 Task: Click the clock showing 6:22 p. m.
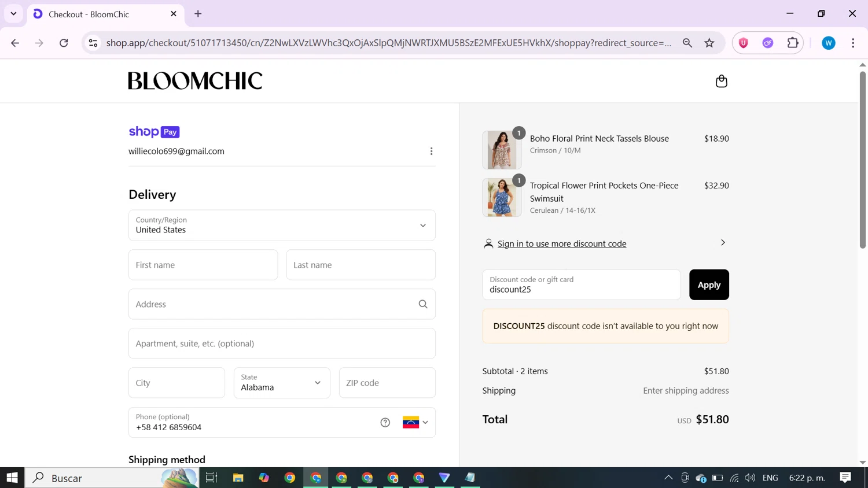[x=807, y=478]
